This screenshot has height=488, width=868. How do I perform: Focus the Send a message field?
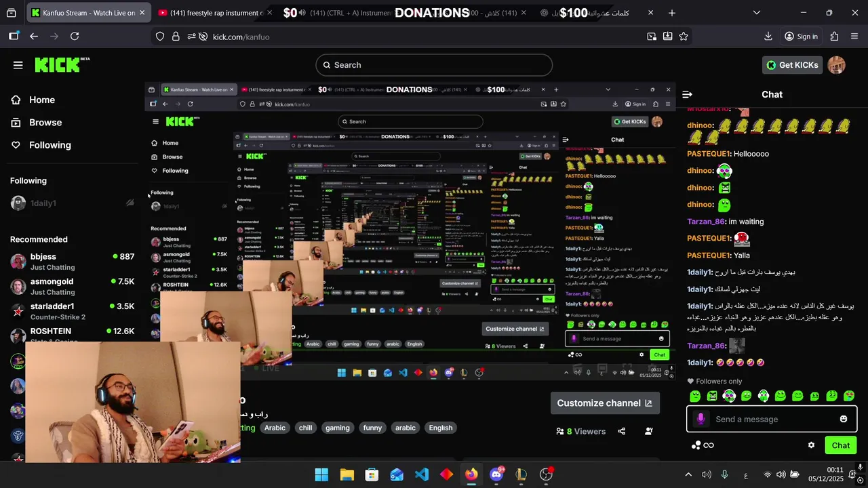[772, 419]
